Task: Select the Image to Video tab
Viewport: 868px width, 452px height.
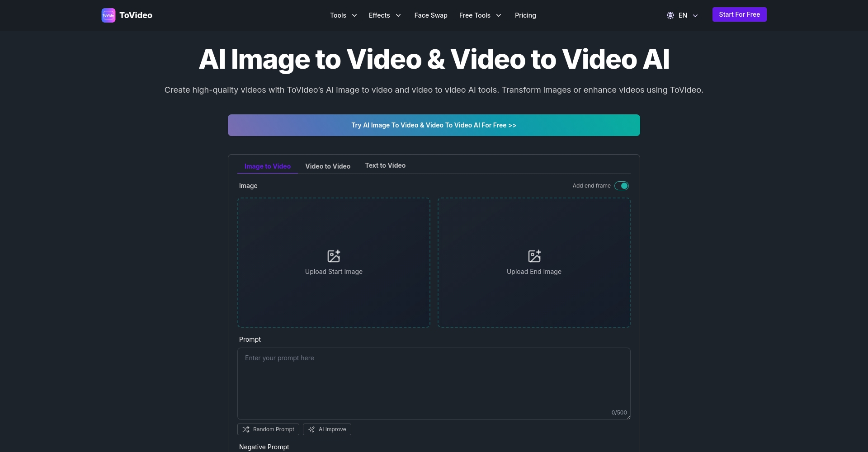Action: pyautogui.click(x=268, y=166)
